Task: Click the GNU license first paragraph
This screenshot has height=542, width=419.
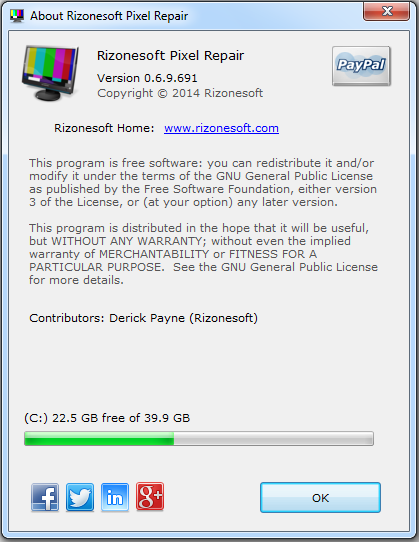Action: coord(203,183)
